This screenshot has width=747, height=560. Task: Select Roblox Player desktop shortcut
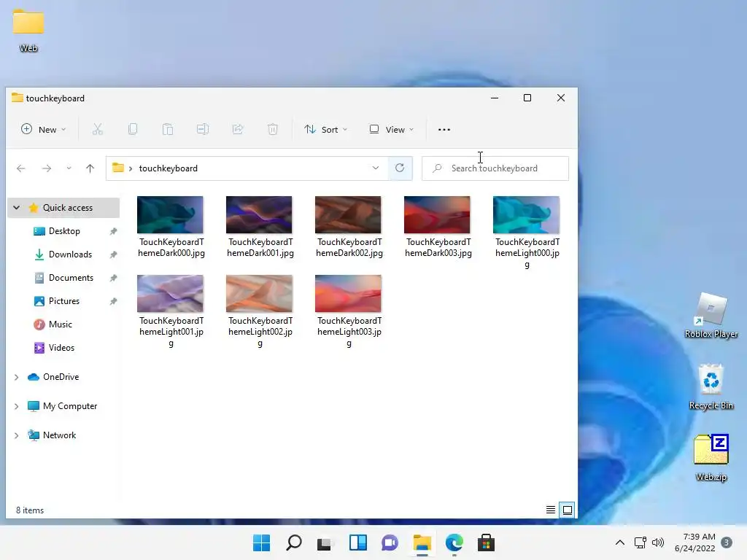[711, 315]
